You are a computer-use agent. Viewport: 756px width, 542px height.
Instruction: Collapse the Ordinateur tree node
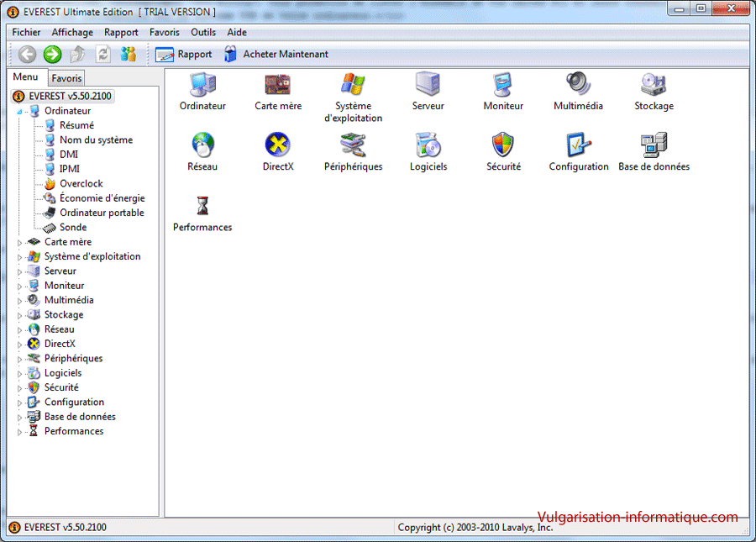point(19,112)
